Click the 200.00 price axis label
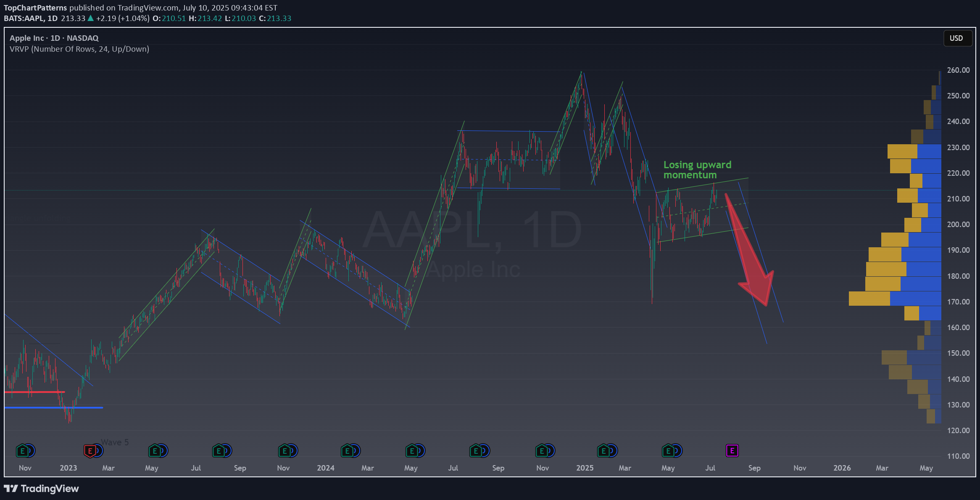980x500 pixels. click(x=958, y=224)
